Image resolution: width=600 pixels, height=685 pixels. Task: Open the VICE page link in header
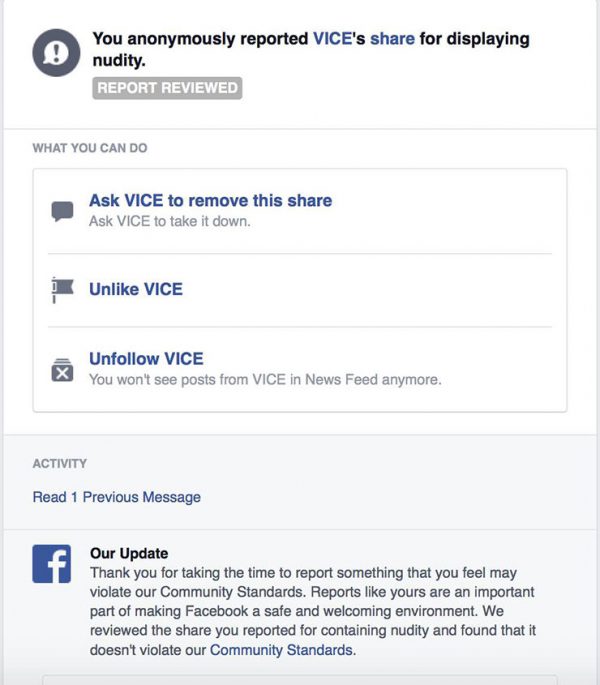[333, 39]
